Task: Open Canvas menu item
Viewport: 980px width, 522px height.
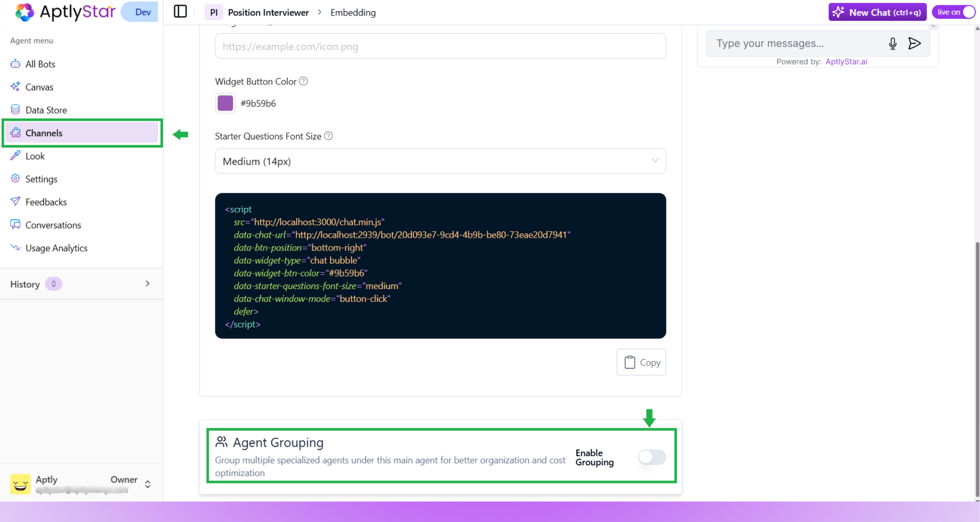Action: pyautogui.click(x=81, y=87)
